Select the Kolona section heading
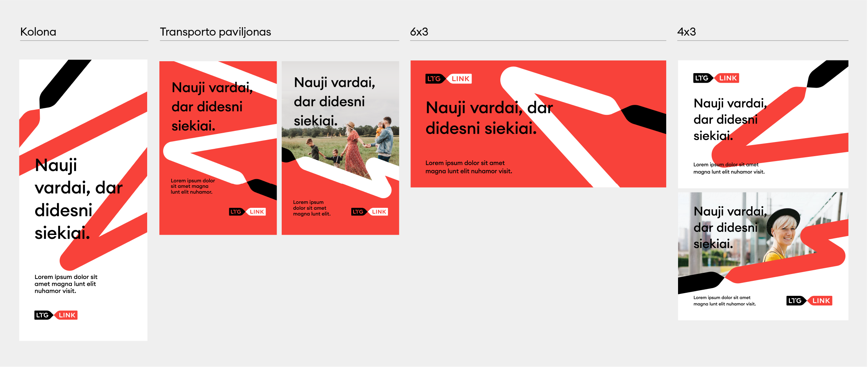Screen dimensions: 868x367 38,32
